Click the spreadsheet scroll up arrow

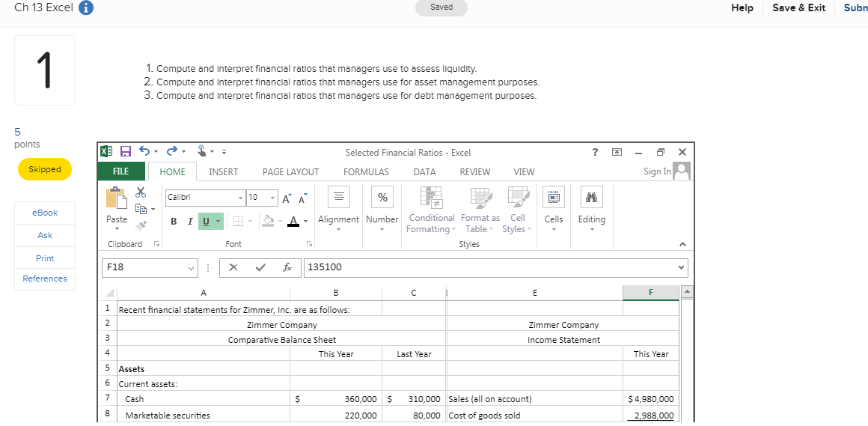(x=686, y=293)
